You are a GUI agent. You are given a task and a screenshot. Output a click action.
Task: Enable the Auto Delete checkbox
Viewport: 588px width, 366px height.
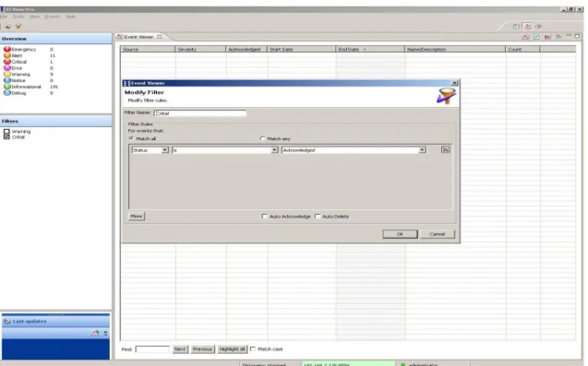click(318, 217)
